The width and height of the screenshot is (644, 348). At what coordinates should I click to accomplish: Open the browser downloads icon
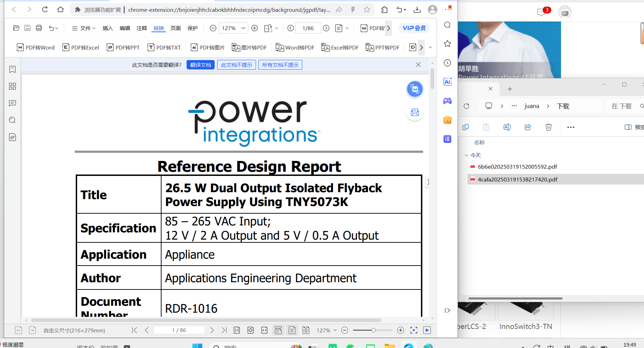[417, 10]
